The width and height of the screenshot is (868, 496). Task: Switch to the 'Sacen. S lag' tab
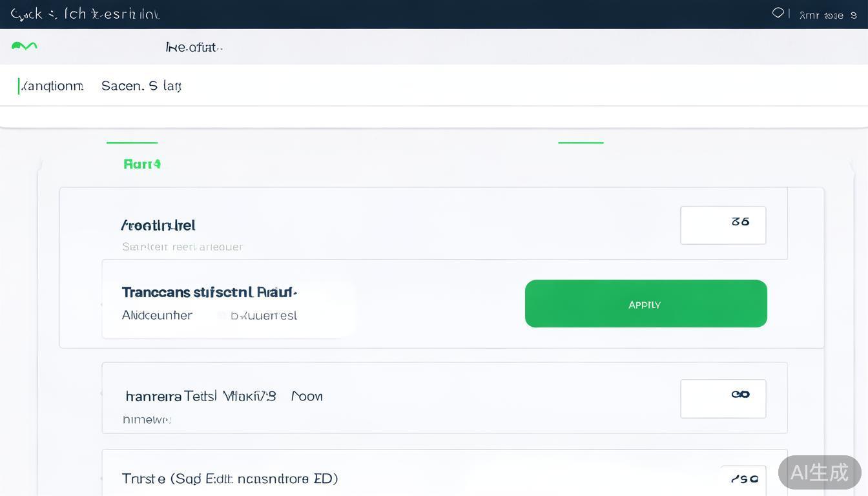[x=141, y=86]
